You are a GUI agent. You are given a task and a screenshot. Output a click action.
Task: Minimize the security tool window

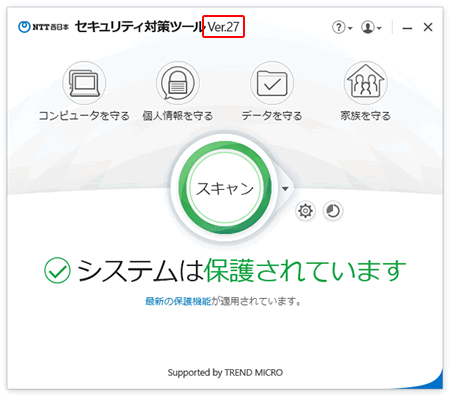click(407, 28)
